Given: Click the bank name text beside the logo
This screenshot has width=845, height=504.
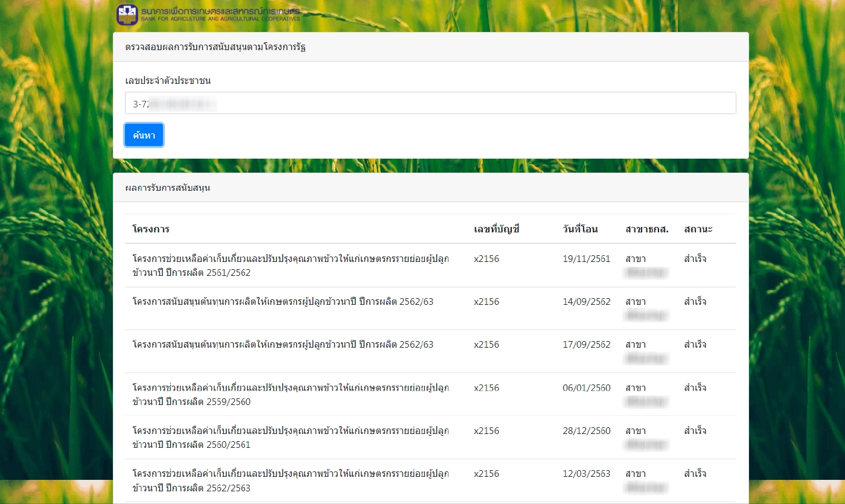Looking at the screenshot, I should (x=220, y=15).
